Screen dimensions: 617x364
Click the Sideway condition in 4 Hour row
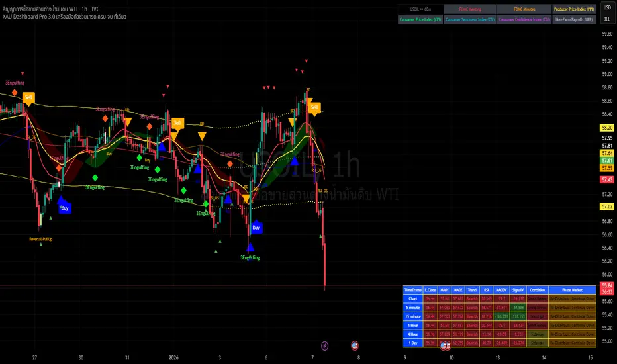pyautogui.click(x=537, y=334)
